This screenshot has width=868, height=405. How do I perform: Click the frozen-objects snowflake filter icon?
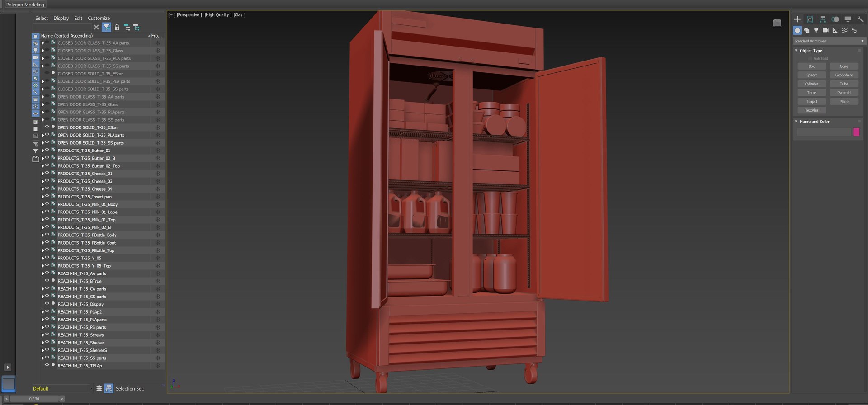point(35,107)
